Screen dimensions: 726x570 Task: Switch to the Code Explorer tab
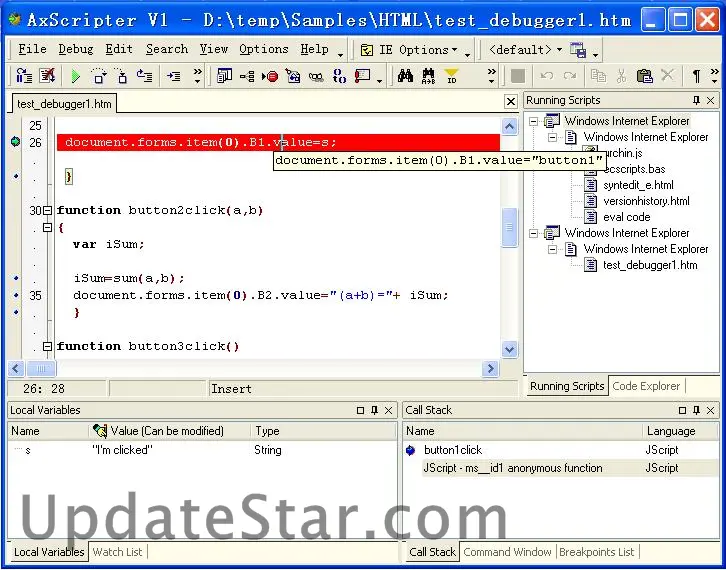coord(646,386)
